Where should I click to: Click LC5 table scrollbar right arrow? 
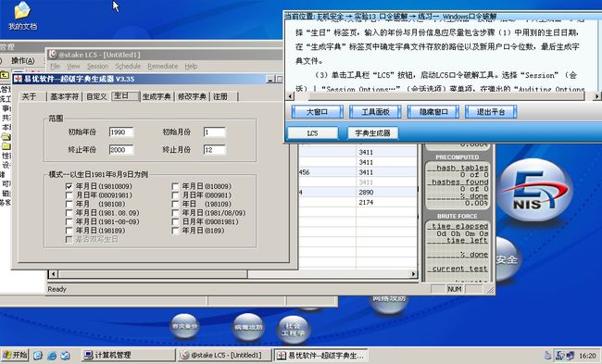pyautogui.click(x=413, y=274)
